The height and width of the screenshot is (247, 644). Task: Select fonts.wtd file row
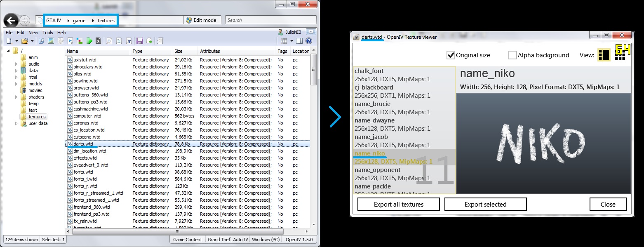[x=188, y=172]
